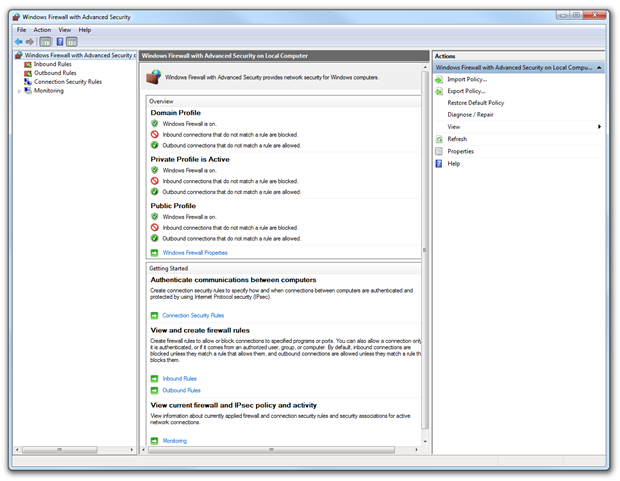
Task: Open the Help menu in menu bar
Action: coord(85,30)
